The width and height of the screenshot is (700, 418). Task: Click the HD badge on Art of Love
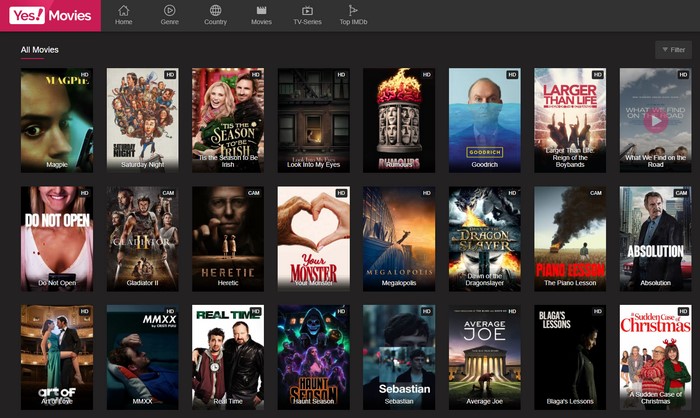pyautogui.click(x=84, y=311)
